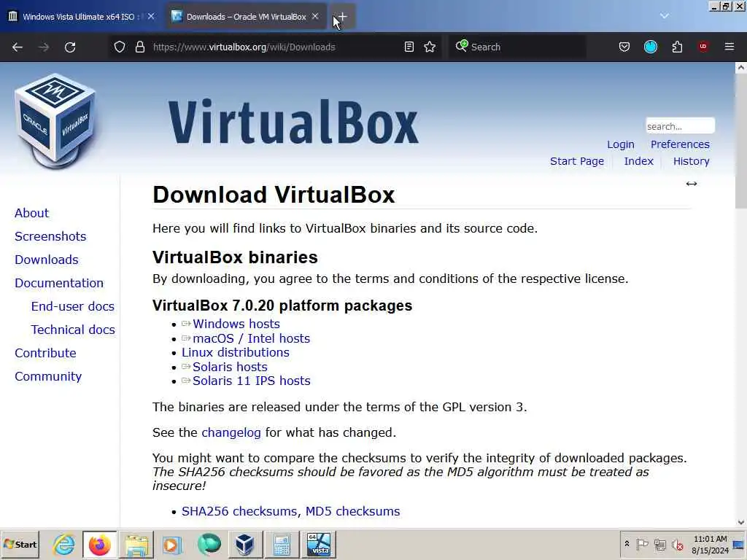Go to Start Page link
This screenshot has height=560, width=747.
[577, 161]
